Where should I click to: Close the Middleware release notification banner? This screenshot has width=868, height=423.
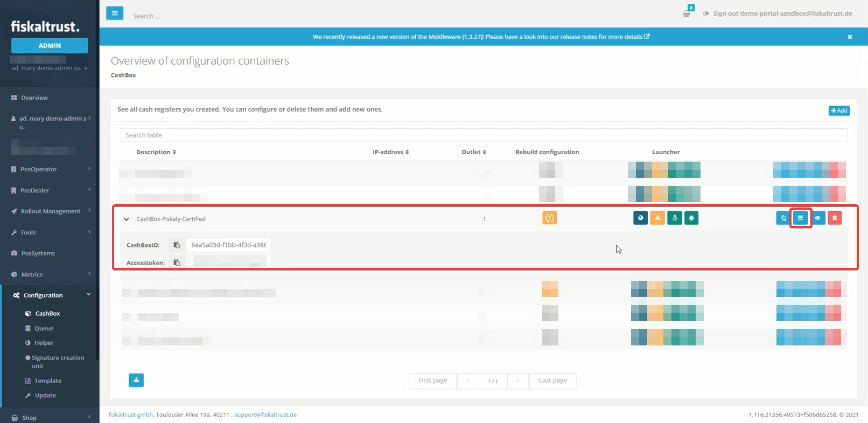850,37
